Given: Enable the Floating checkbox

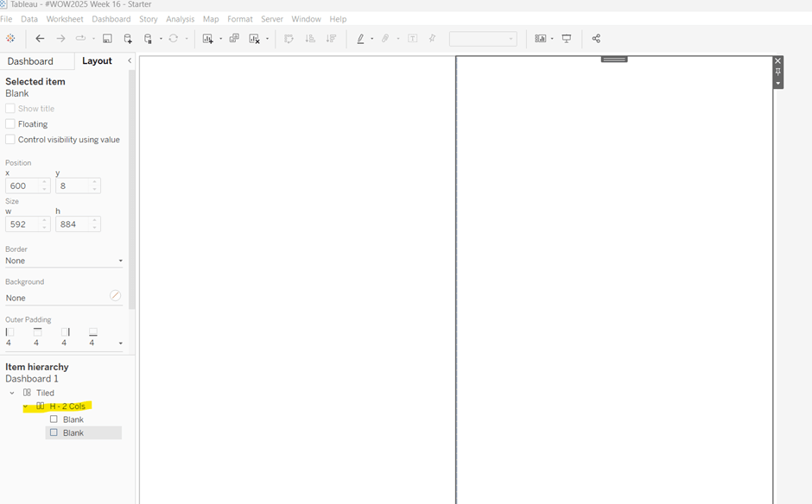Looking at the screenshot, I should tap(10, 124).
